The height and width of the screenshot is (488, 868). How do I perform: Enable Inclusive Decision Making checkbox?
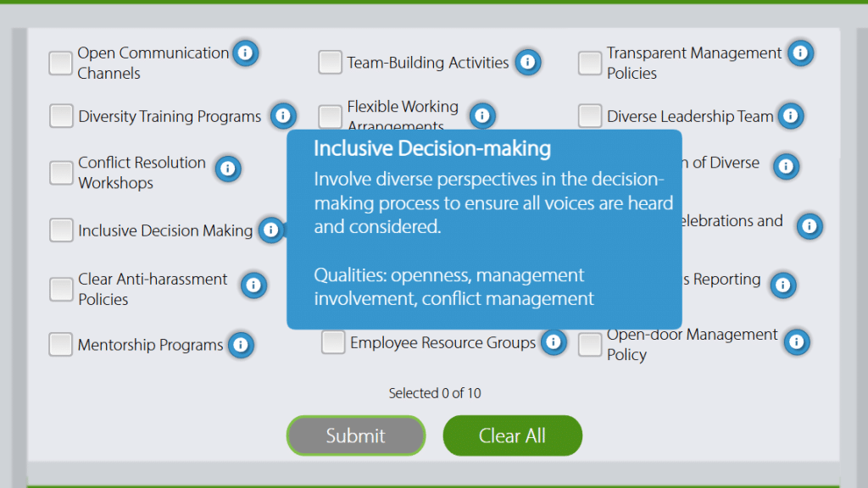pos(61,230)
